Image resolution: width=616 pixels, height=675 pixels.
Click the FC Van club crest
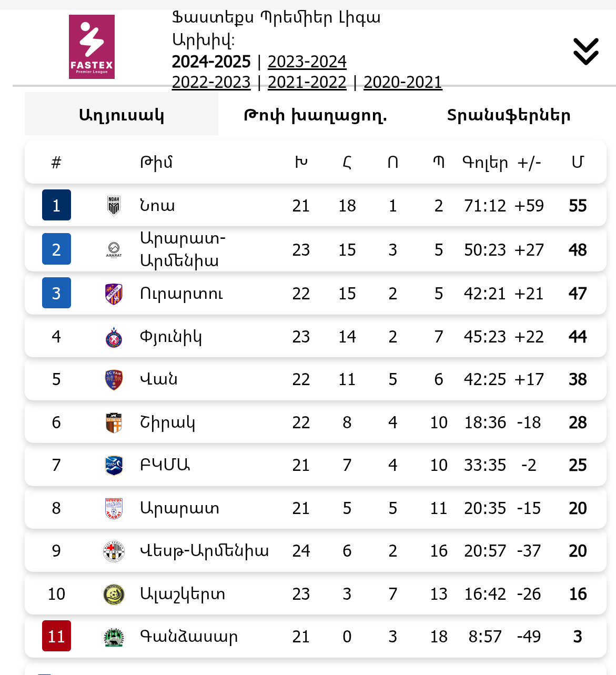point(114,380)
